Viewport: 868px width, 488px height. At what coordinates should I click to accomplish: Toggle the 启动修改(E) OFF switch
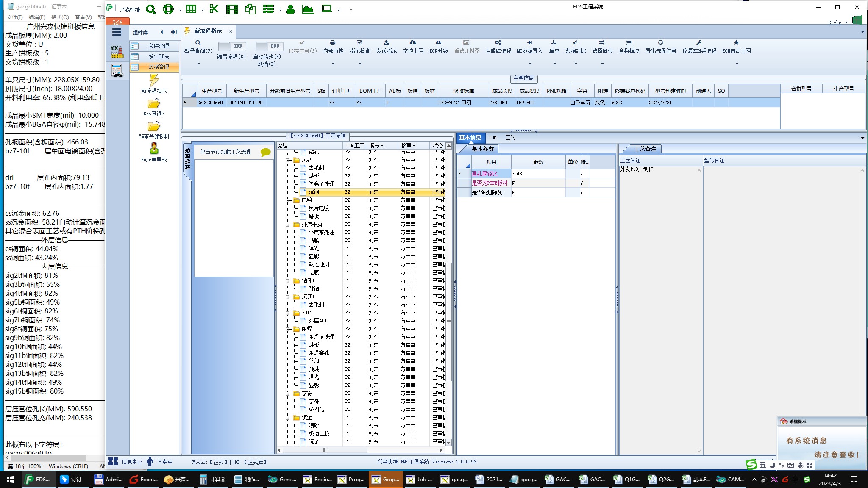tap(268, 46)
